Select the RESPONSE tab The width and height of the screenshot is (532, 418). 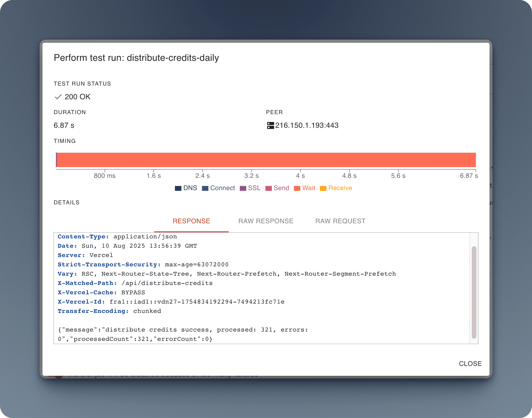191,221
